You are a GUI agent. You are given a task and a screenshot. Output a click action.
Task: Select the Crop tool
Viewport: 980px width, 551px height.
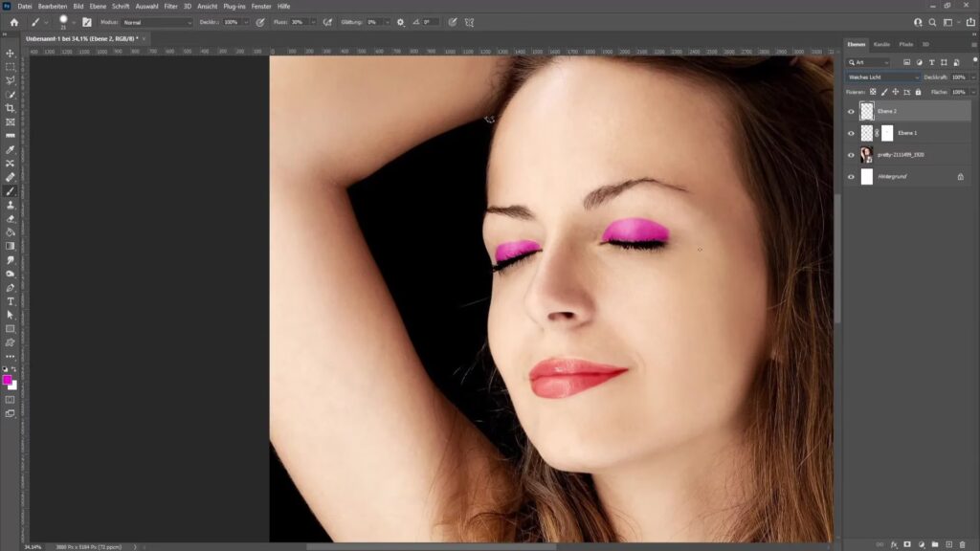[x=11, y=108]
